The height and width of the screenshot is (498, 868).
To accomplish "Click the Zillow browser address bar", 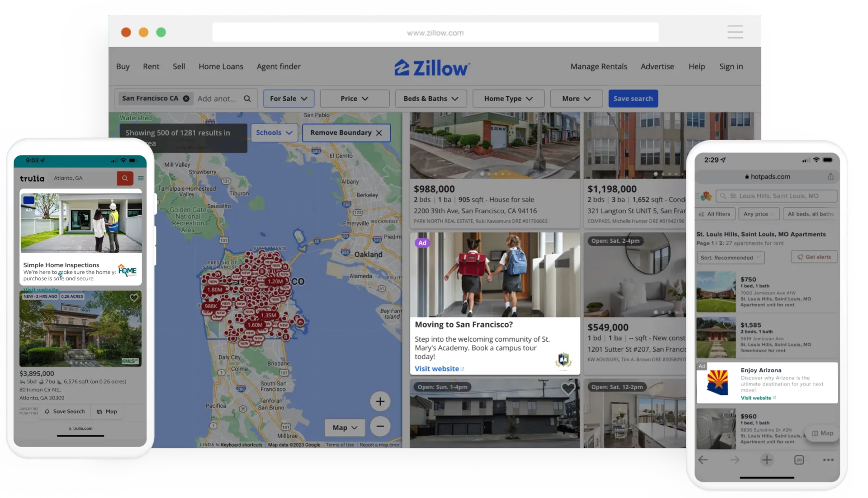I will pos(435,33).
